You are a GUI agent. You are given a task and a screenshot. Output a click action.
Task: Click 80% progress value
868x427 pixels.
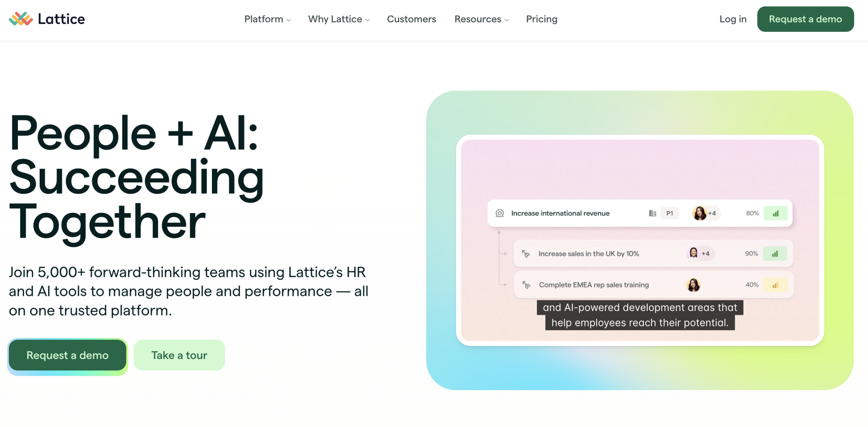tap(752, 213)
